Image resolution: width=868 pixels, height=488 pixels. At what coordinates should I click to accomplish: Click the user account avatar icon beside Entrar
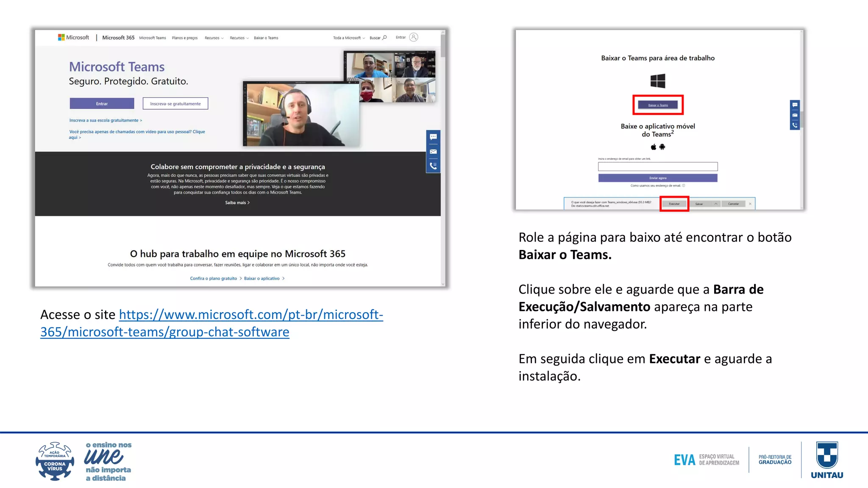pyautogui.click(x=414, y=37)
